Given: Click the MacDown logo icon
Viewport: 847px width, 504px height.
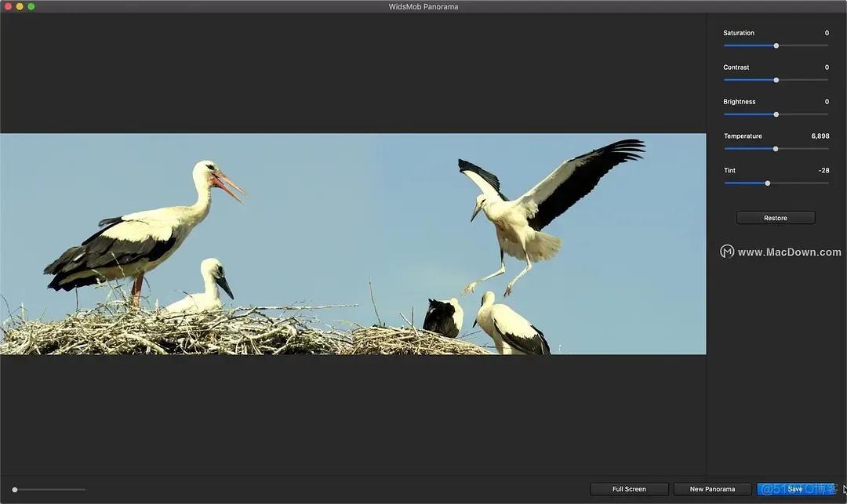Looking at the screenshot, I should click(x=727, y=252).
